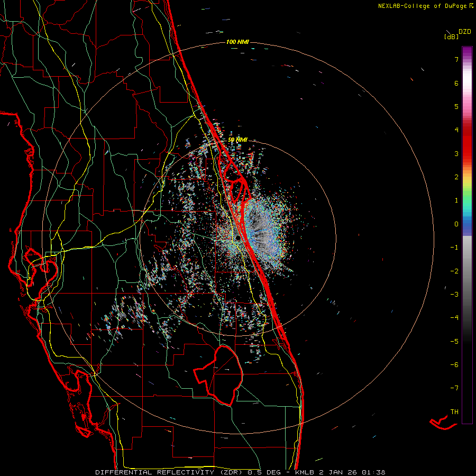476x476 pixels.
Task: Click the '-5' tick label on the scale
Action: pos(454,342)
